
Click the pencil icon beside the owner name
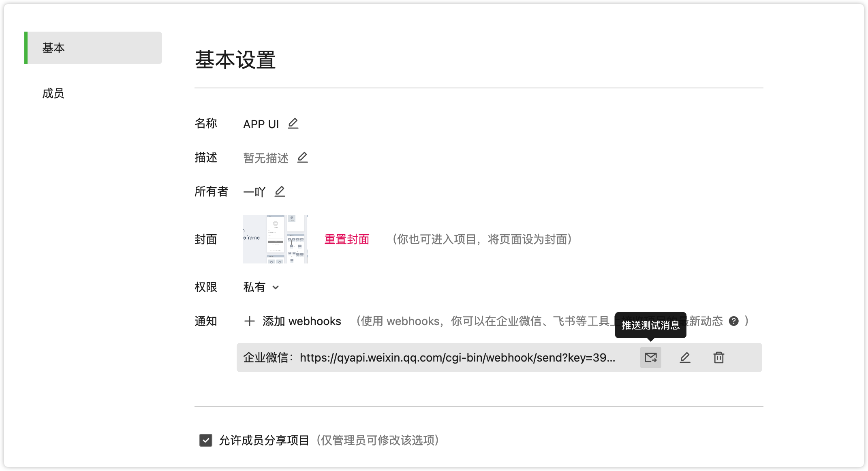point(280,191)
